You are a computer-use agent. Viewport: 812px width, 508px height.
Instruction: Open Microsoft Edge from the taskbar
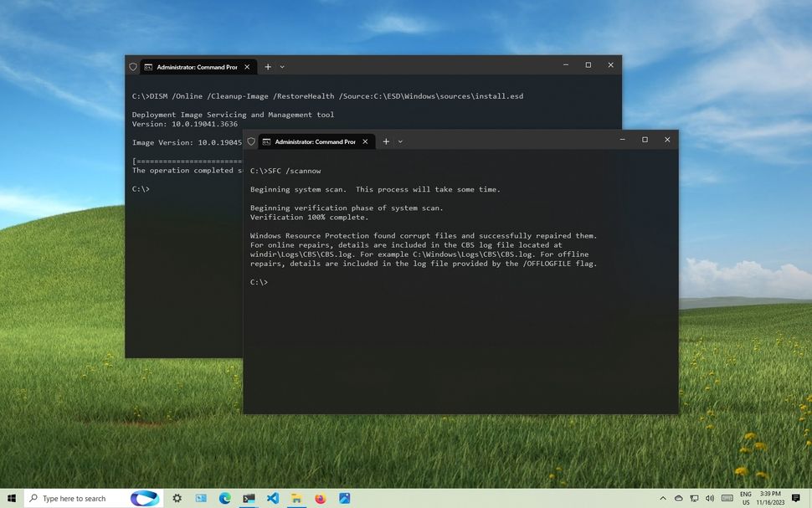point(224,498)
